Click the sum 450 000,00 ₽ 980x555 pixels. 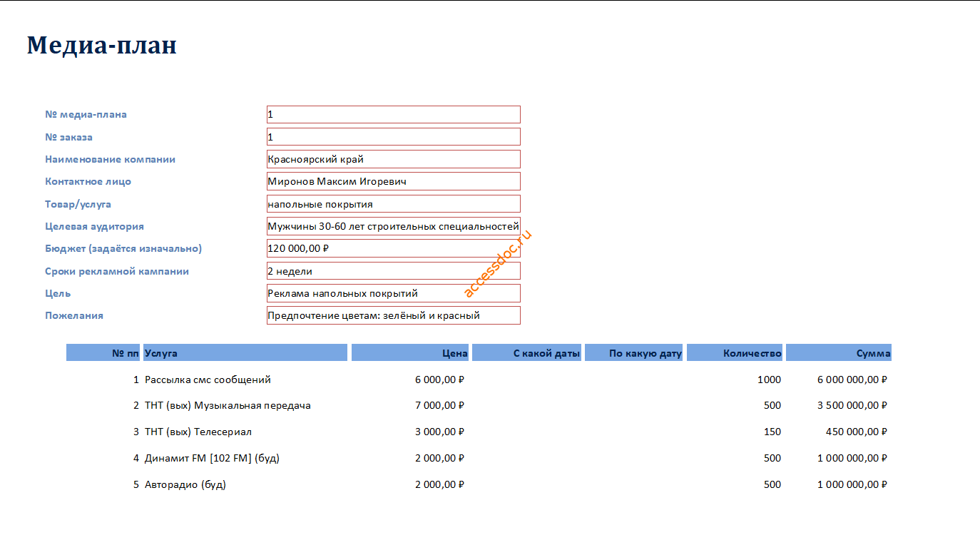(x=857, y=432)
